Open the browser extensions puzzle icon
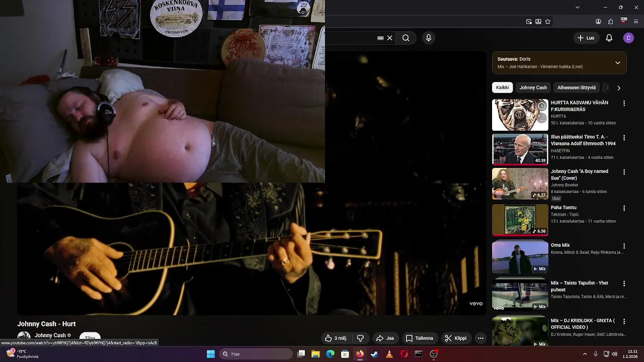The width and height of the screenshot is (644, 362). click(x=611, y=22)
